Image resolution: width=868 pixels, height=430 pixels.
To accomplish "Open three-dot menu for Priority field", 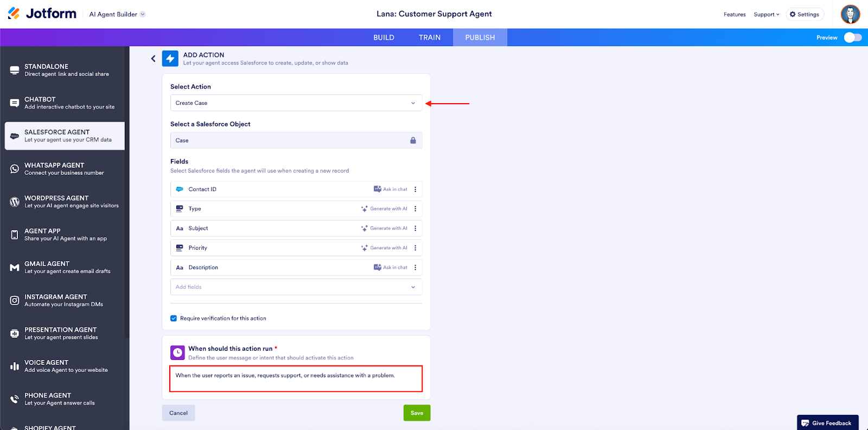I will pyautogui.click(x=416, y=248).
